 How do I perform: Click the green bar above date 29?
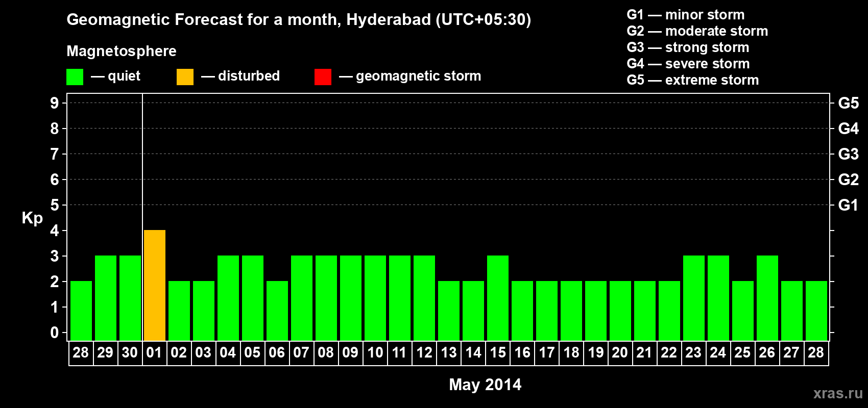click(x=106, y=298)
